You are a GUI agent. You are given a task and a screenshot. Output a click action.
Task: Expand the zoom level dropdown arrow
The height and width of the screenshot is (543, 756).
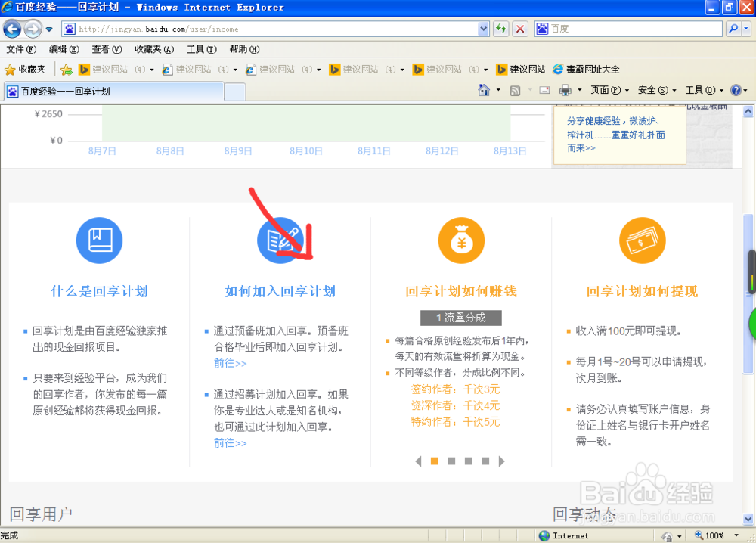click(736, 535)
